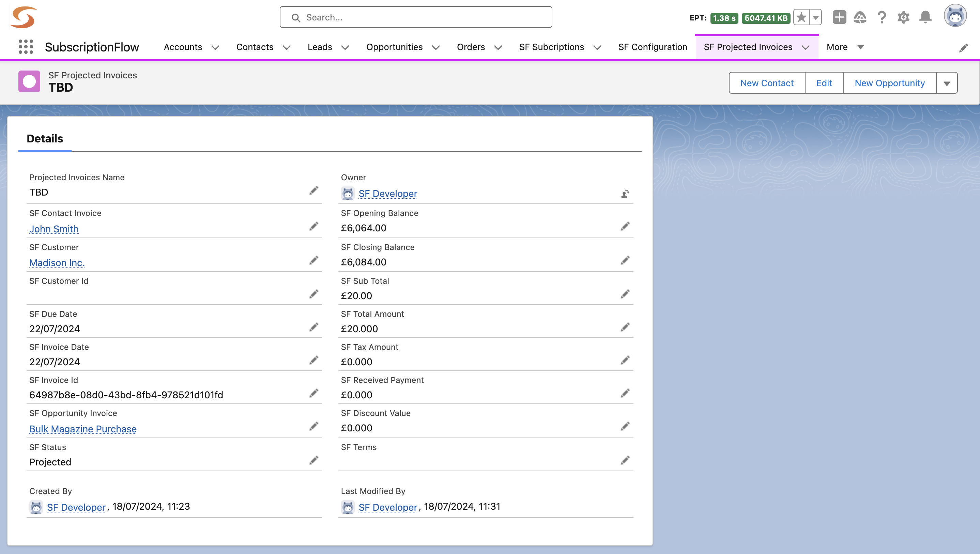Go to the Opportunities tab
The height and width of the screenshot is (554, 980).
tap(394, 47)
